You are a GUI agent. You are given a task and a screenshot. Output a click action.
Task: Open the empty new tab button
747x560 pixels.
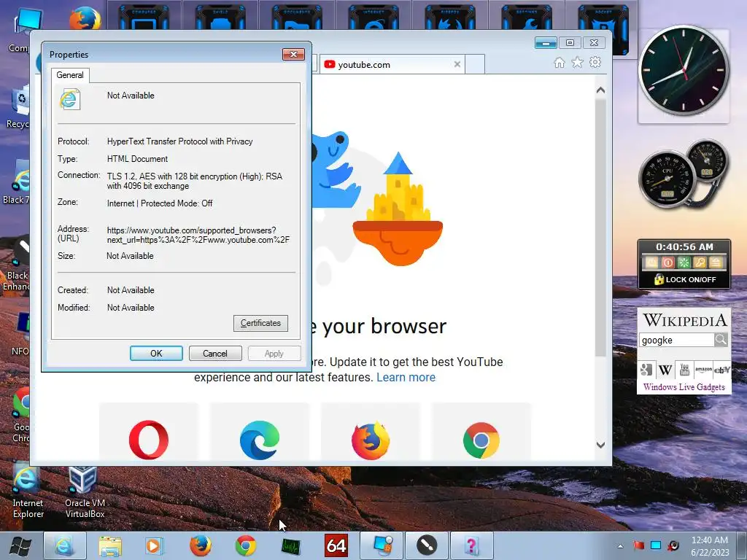point(475,64)
